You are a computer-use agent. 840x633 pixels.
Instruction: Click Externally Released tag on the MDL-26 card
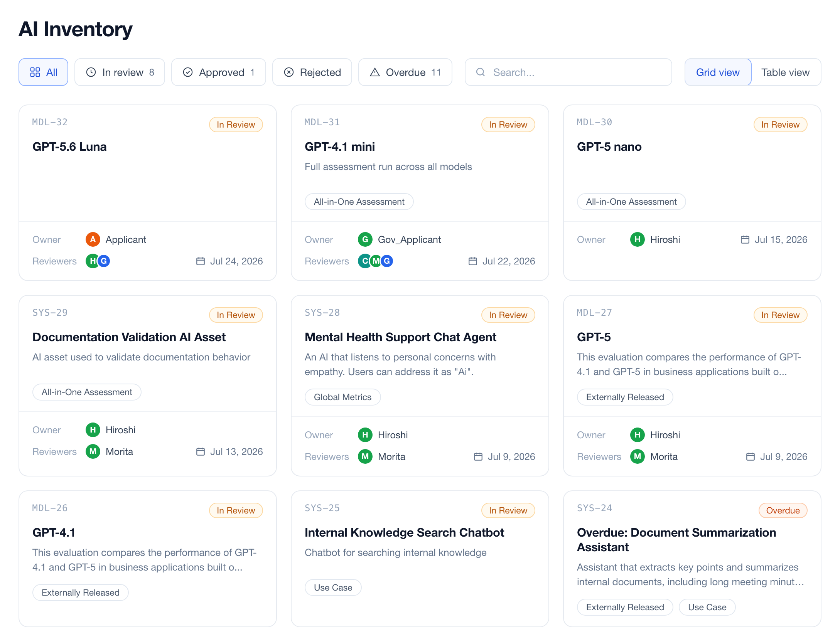coord(81,593)
